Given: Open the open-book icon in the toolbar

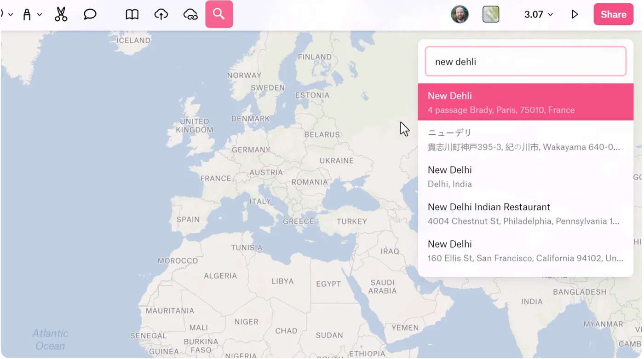Looking at the screenshot, I should coord(132,14).
